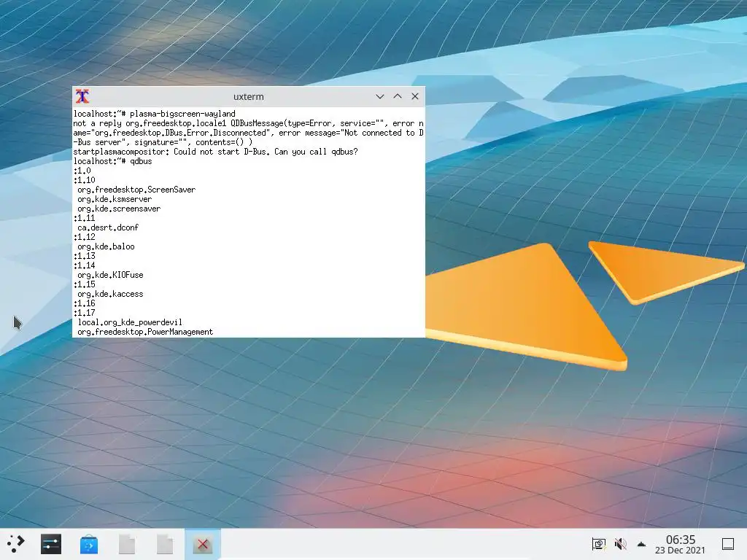Expand the hidden system tray icons
This screenshot has width=747, height=560.
pyautogui.click(x=642, y=544)
